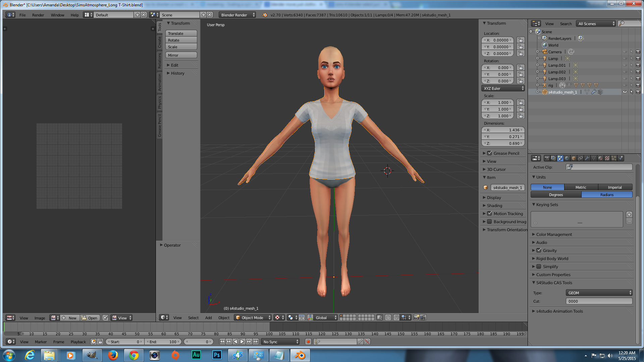
Task: Switch to the Physics tab in tool shelf
Action: pyautogui.click(x=160, y=102)
